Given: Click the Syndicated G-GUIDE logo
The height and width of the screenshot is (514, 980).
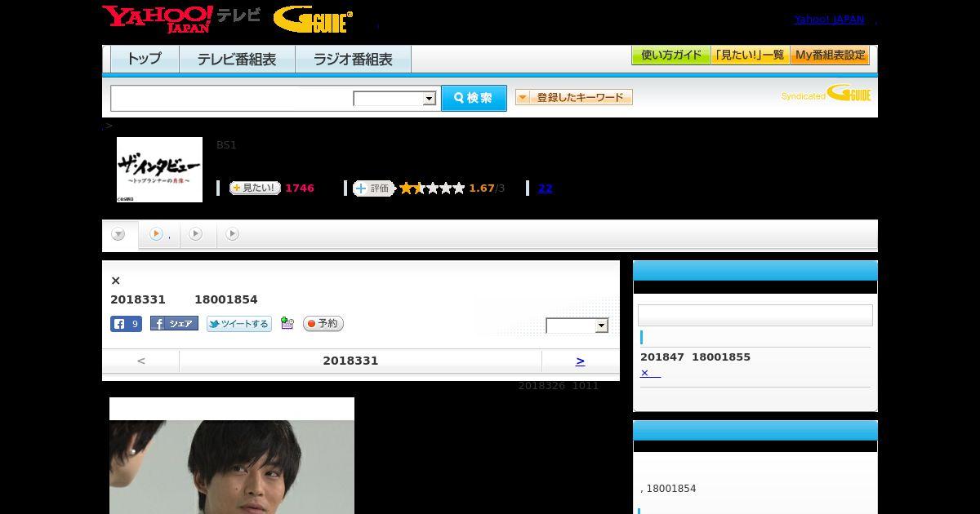Looking at the screenshot, I should pos(826,94).
